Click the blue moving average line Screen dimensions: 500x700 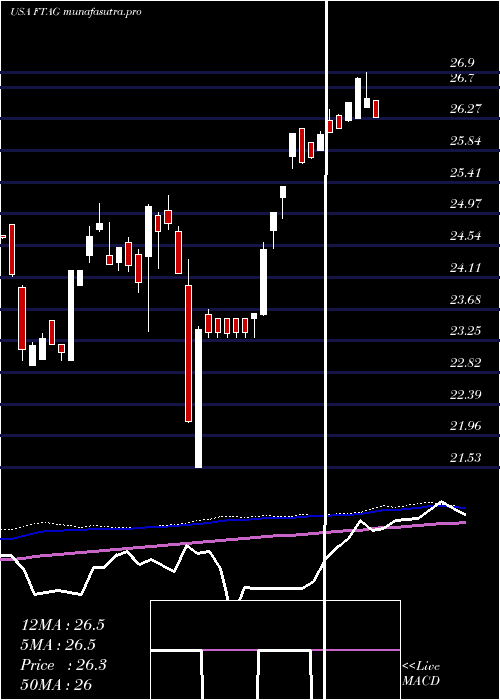tap(232, 522)
